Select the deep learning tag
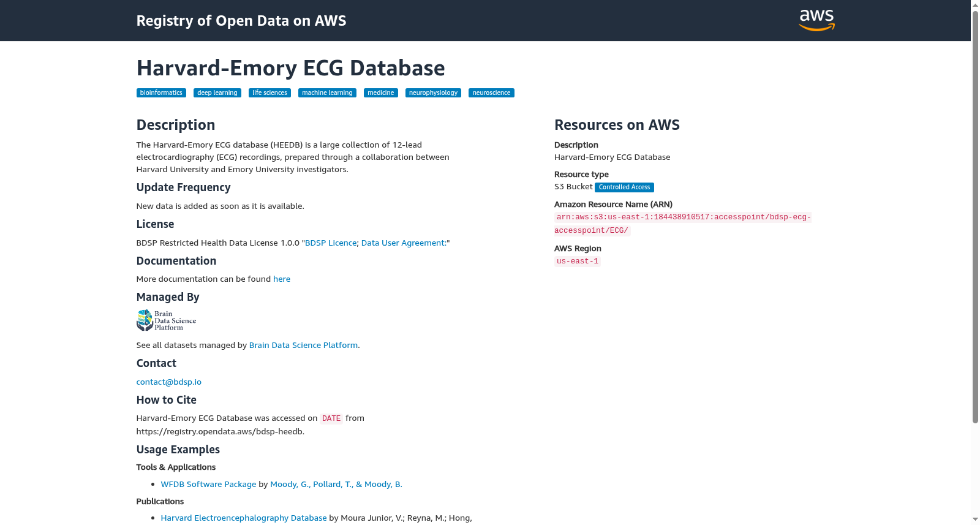Screen dimensions: 980x525 coord(217,93)
